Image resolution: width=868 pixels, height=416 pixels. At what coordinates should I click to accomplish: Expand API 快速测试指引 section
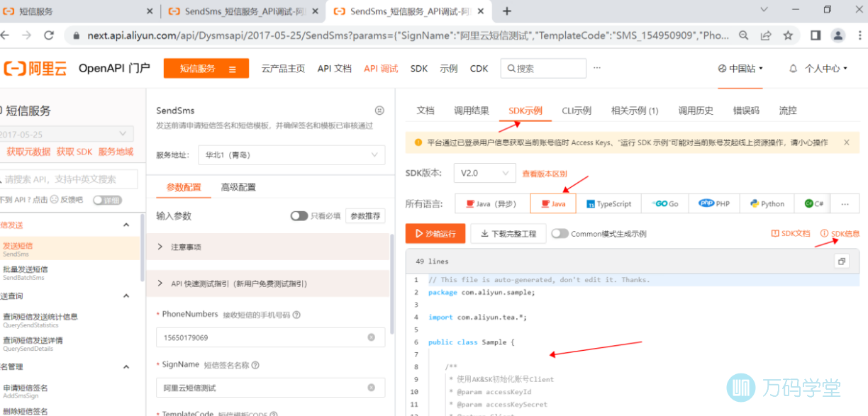coord(269,283)
